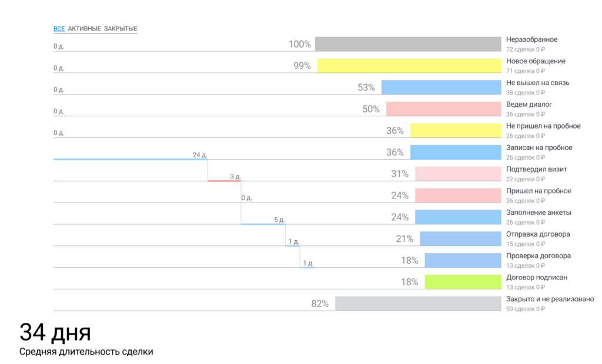The image size is (602, 364).
Task: Click the Отправка договора stage name
Action: click(538, 234)
